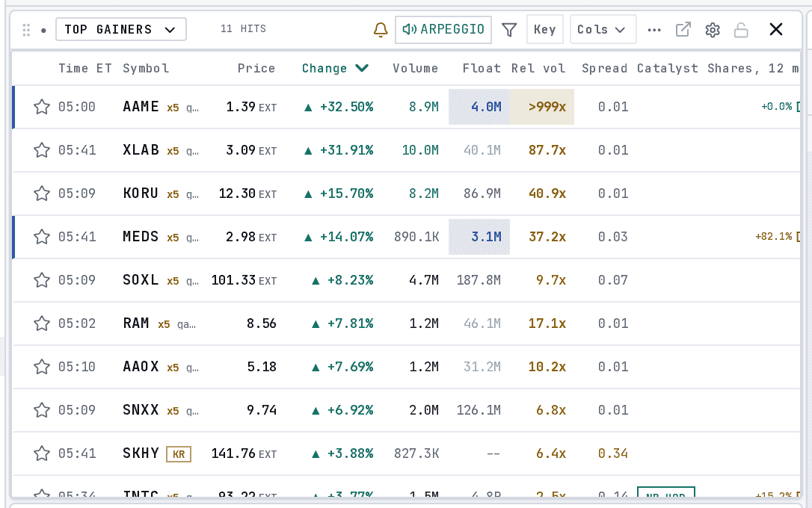Star the AAME row as favorite
The height and width of the screenshot is (508, 812).
click(42, 107)
